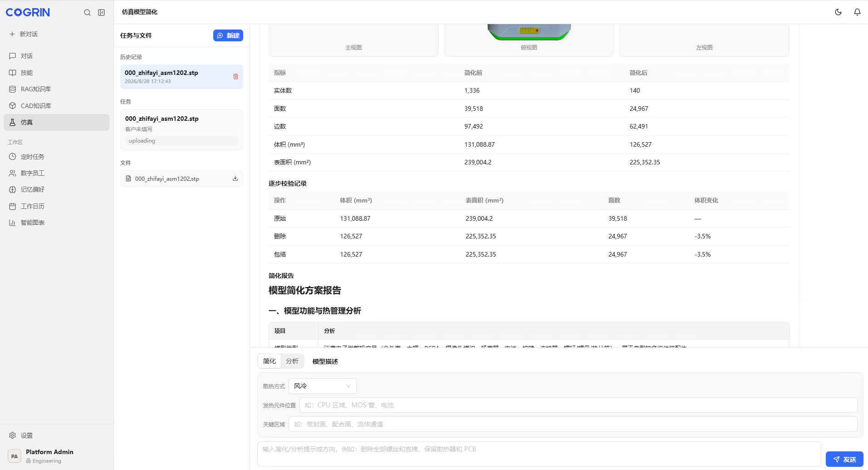The width and height of the screenshot is (868, 470).
Task: Click 边数 value 97,492
Action: [474, 126]
